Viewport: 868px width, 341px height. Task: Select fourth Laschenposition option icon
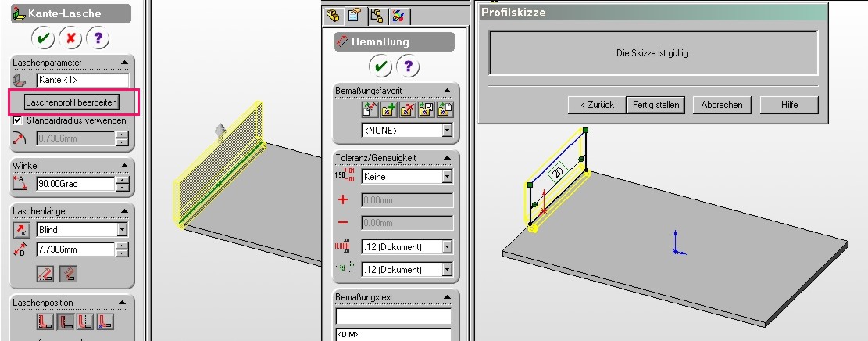[105, 321]
